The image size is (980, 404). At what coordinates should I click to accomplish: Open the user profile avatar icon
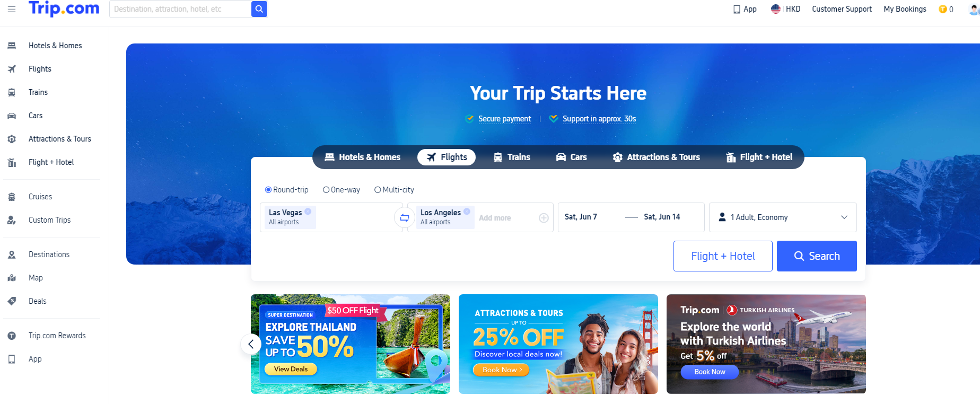click(974, 9)
